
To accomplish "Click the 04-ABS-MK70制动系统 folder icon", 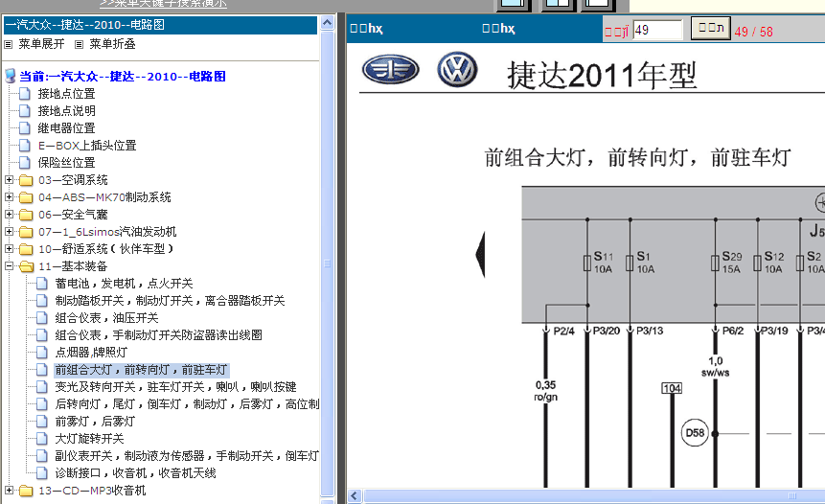I will pyautogui.click(x=26, y=197).
